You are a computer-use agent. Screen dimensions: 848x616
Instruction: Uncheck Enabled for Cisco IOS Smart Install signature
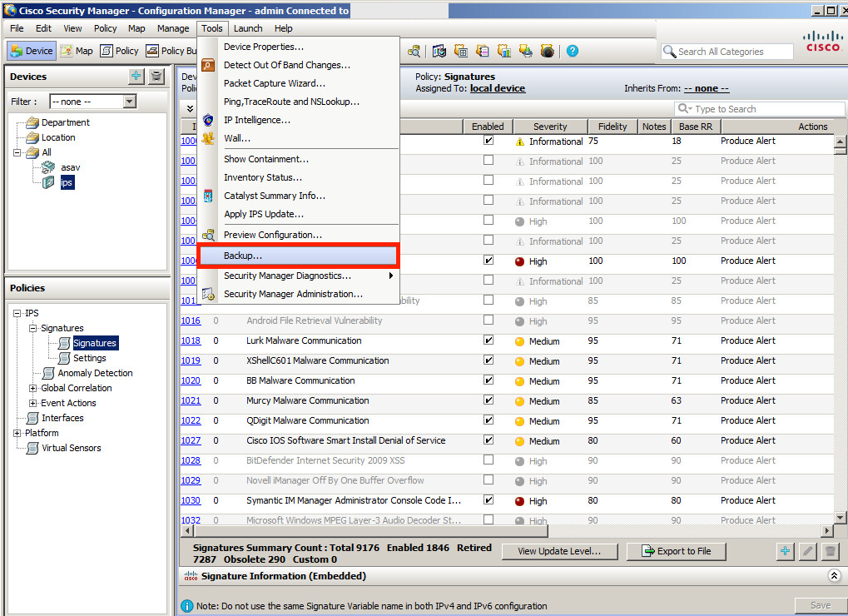click(488, 440)
